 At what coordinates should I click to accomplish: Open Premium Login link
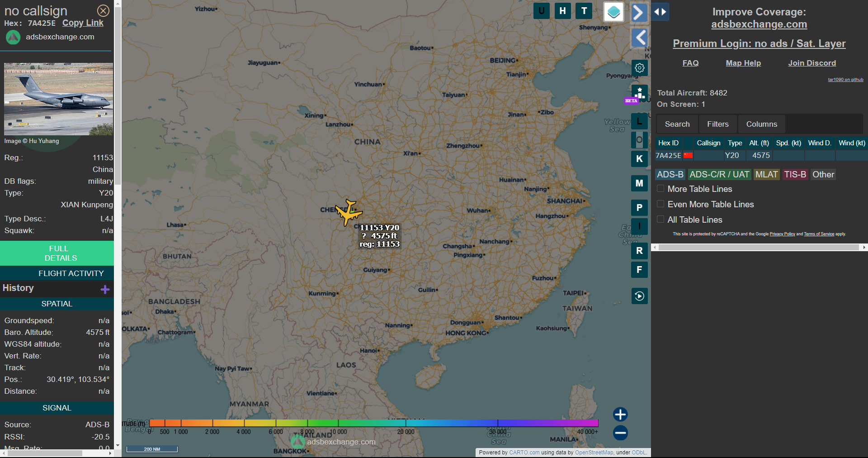(759, 43)
